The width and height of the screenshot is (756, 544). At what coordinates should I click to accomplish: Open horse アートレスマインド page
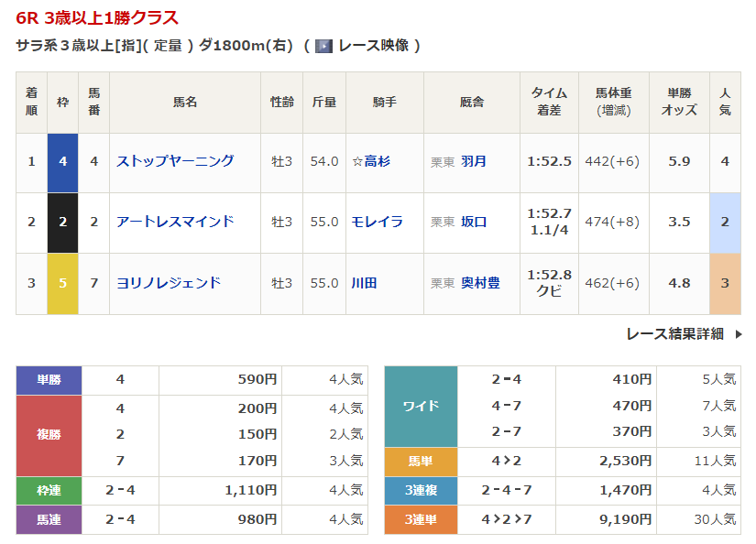tap(175, 222)
